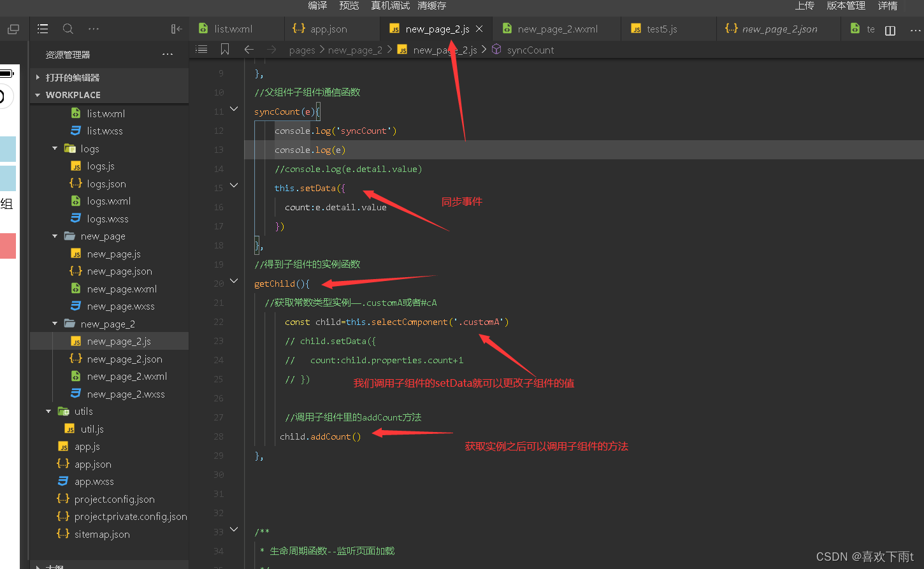Click the new_page_2 folder breadcrumb
Screen dimensions: 924x569
pyautogui.click(x=355, y=50)
